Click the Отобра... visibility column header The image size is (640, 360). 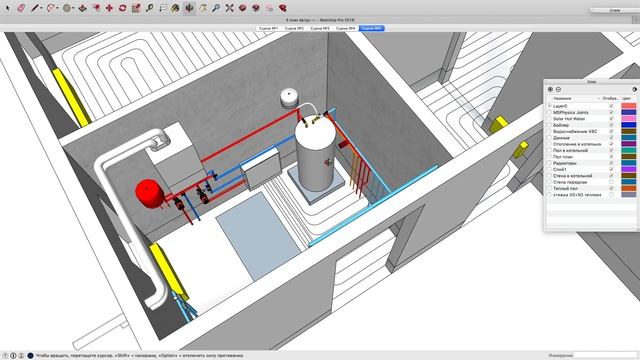611,98
